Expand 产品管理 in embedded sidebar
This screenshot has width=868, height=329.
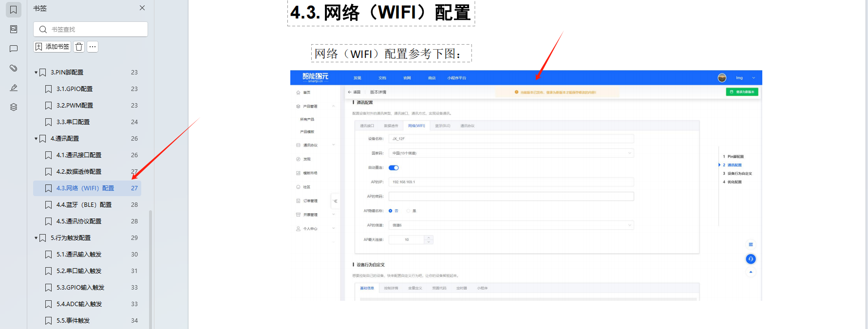(x=316, y=106)
